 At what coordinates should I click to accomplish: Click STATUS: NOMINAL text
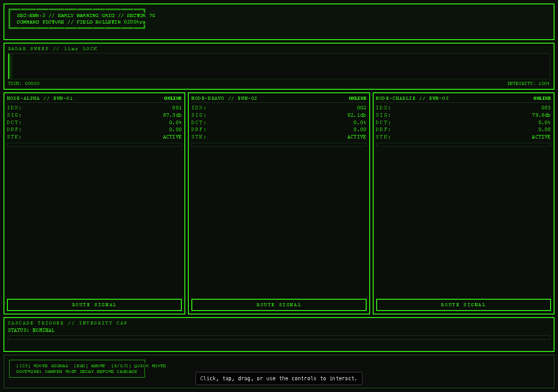tap(31, 331)
